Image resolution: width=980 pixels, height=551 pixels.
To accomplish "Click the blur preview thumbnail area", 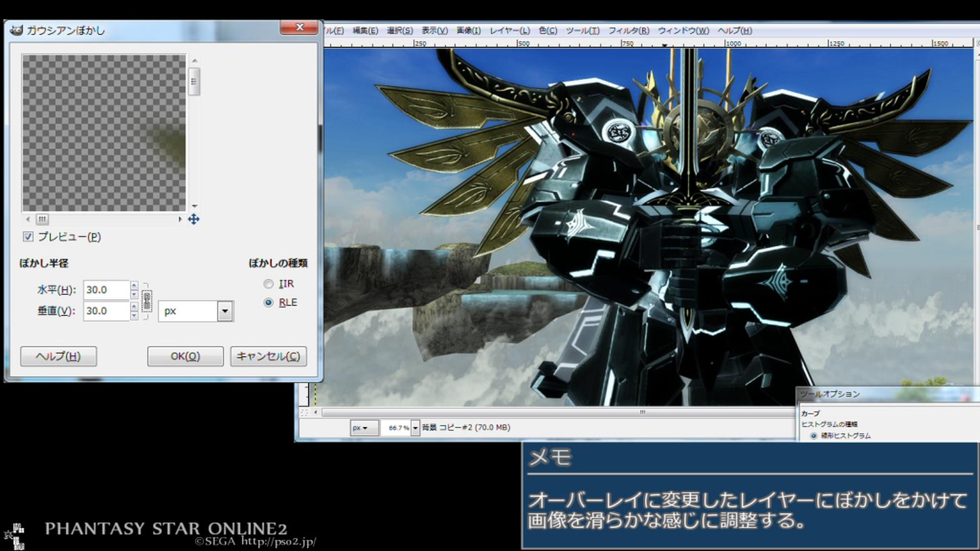I will (104, 133).
